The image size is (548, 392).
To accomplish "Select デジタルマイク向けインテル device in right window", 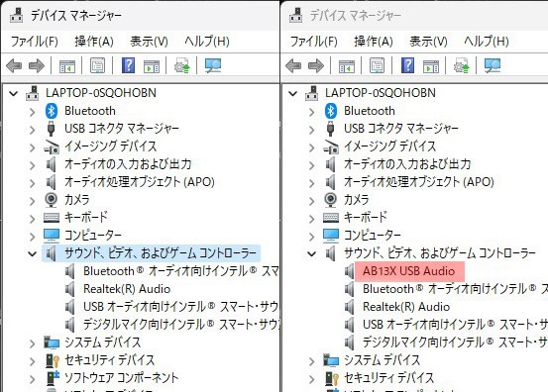I will [x=455, y=343].
